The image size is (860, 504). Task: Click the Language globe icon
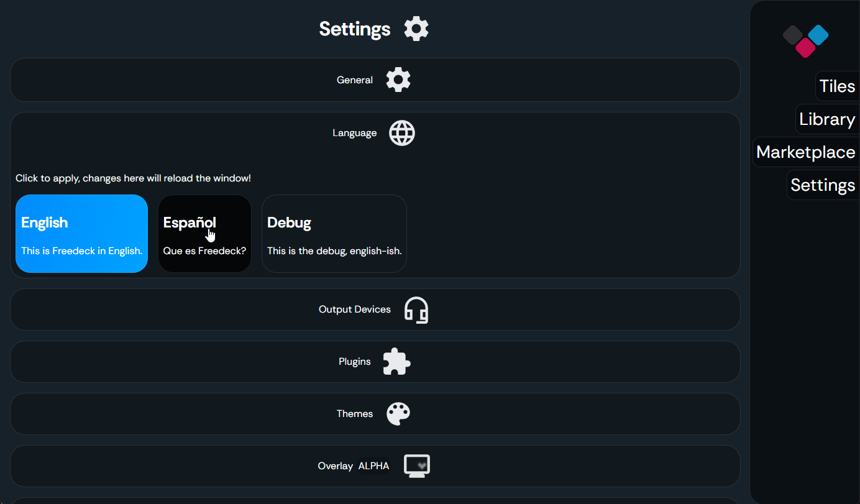click(402, 133)
